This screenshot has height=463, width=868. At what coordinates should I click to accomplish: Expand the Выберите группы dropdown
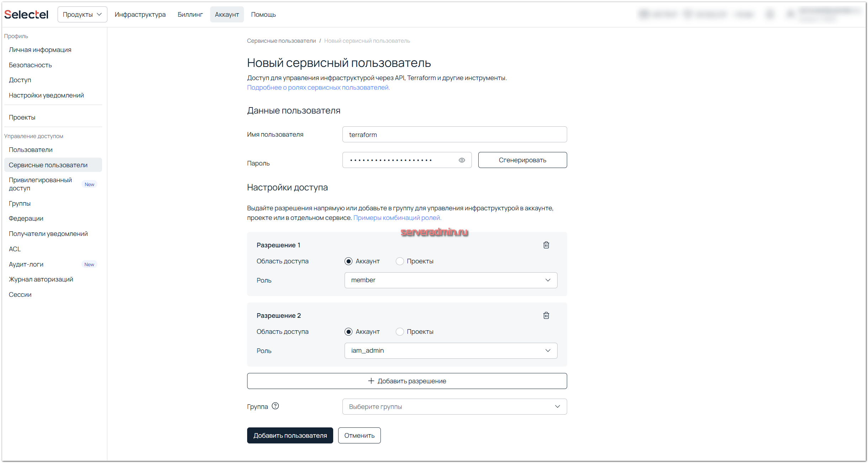coord(454,406)
